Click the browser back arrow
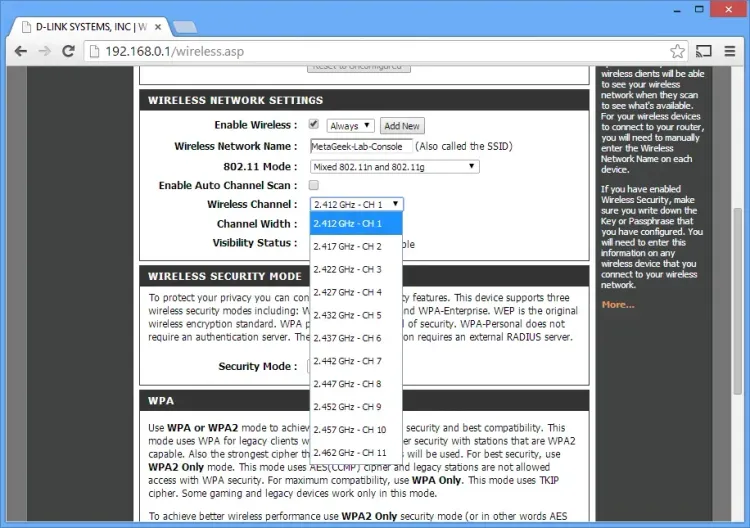This screenshot has width=750, height=528. [20, 51]
